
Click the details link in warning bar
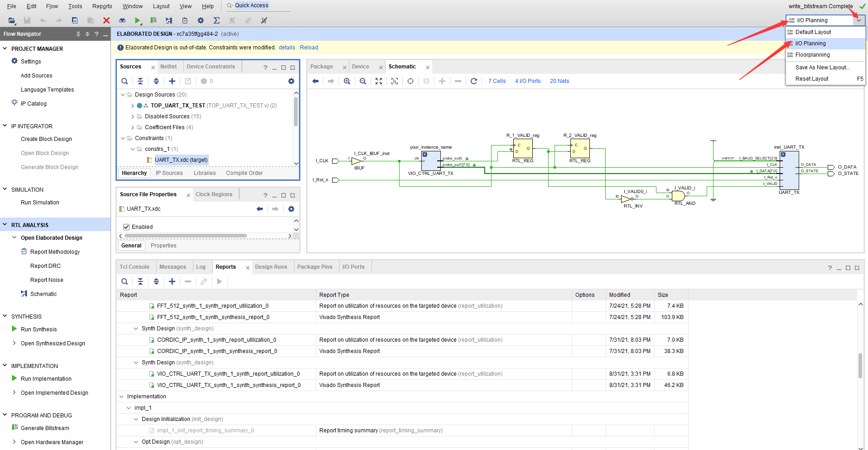coord(287,48)
